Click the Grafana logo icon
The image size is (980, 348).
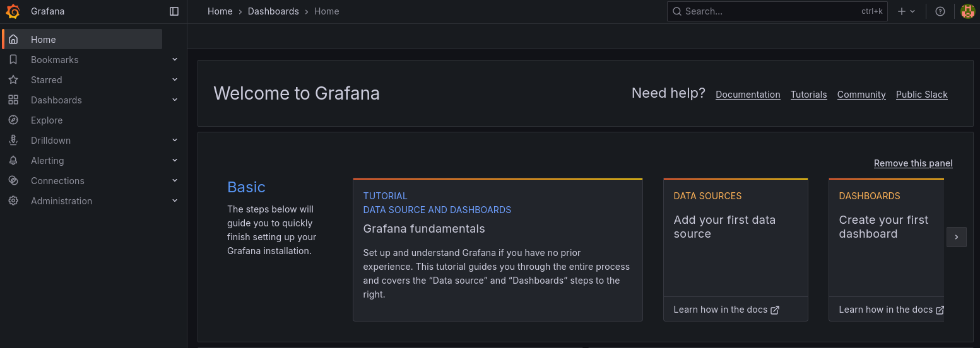(x=13, y=11)
